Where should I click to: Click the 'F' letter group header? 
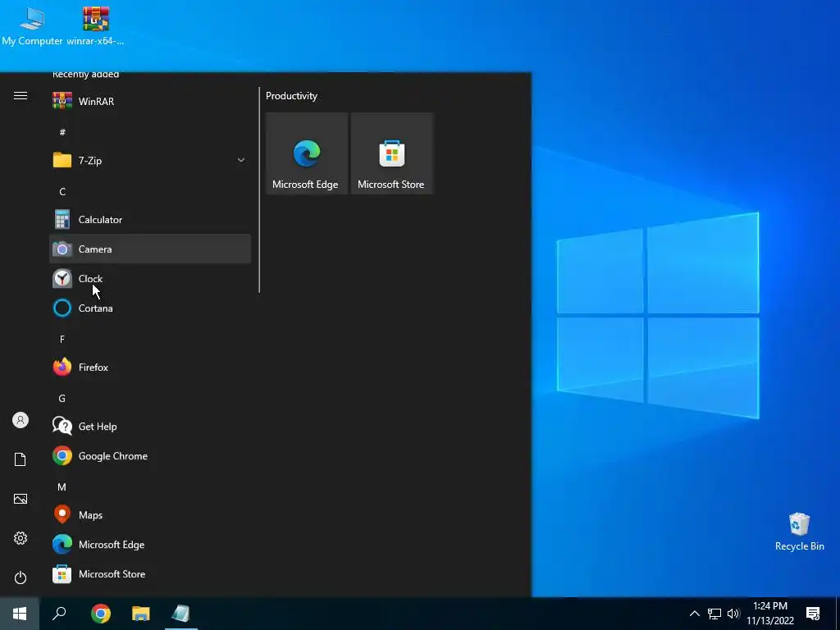click(x=62, y=339)
